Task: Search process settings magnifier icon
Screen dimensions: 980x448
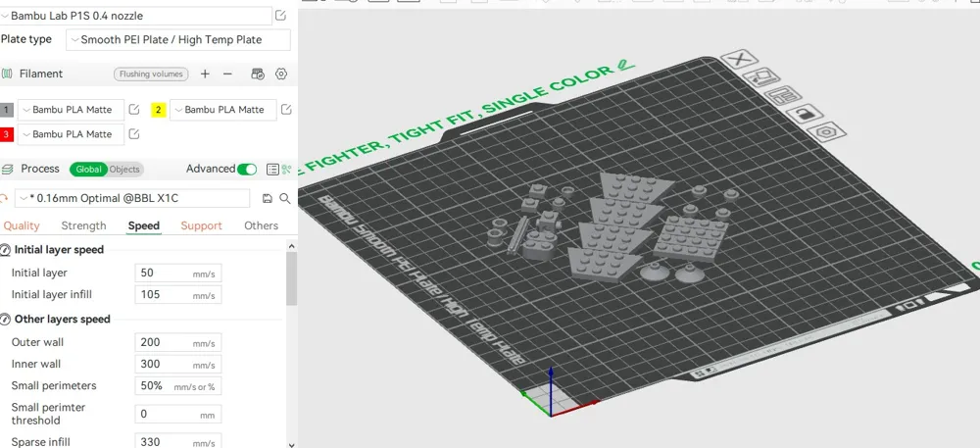Action: point(285,199)
